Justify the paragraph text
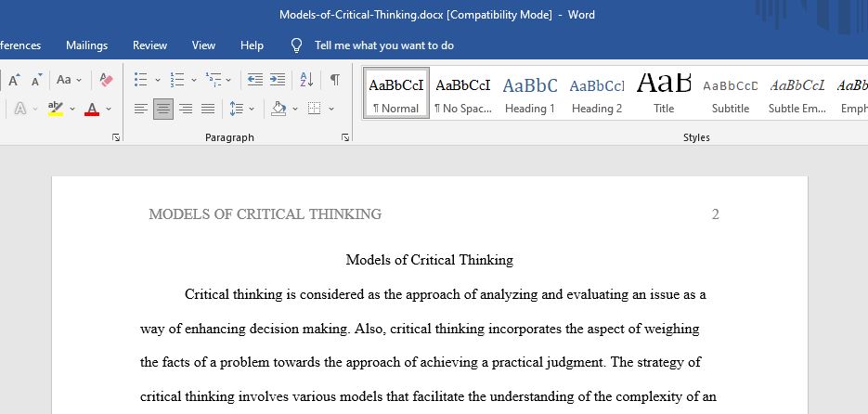The height and width of the screenshot is (414, 868). pyautogui.click(x=208, y=109)
